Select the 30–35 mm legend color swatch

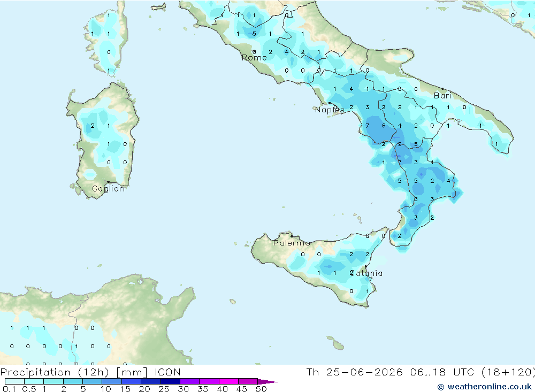tap(190, 381)
